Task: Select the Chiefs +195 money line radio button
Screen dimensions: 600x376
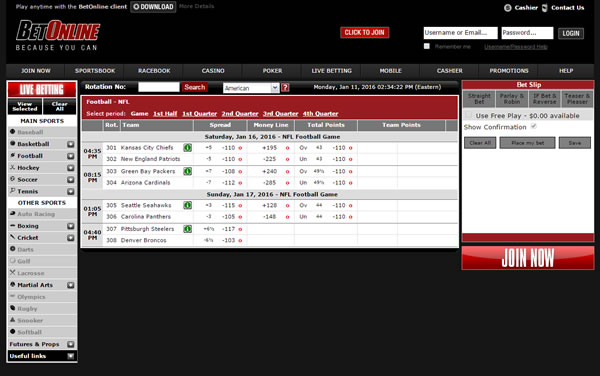Action: (287, 148)
